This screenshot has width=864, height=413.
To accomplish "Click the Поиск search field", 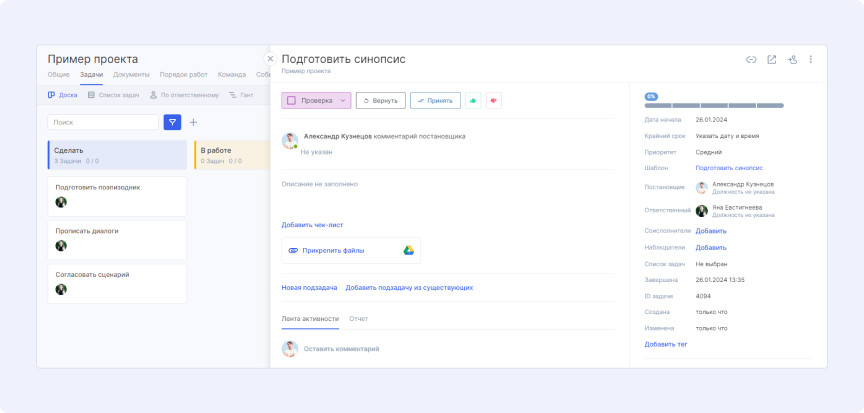I will point(103,122).
